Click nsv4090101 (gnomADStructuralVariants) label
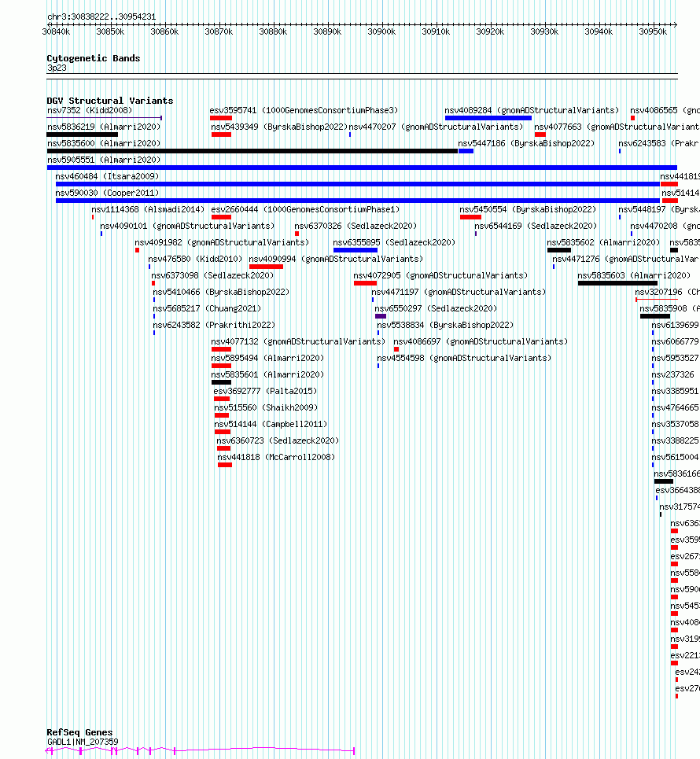700x759 pixels. [x=187, y=226]
